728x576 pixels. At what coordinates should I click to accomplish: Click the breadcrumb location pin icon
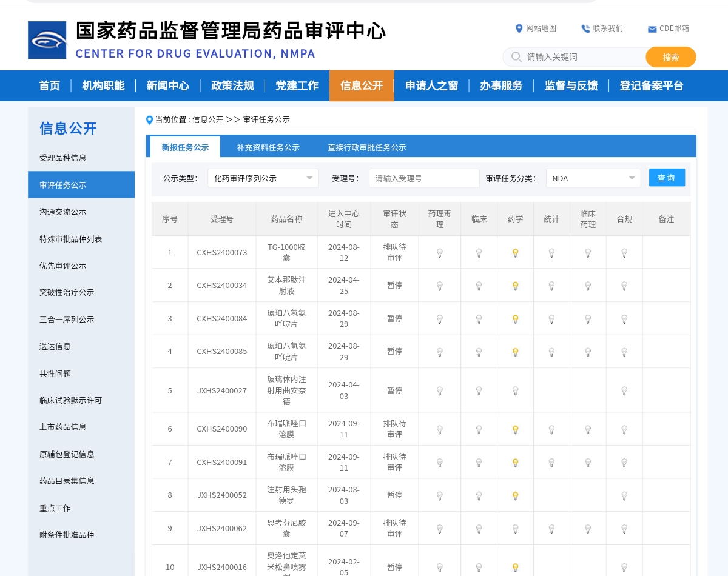click(150, 120)
